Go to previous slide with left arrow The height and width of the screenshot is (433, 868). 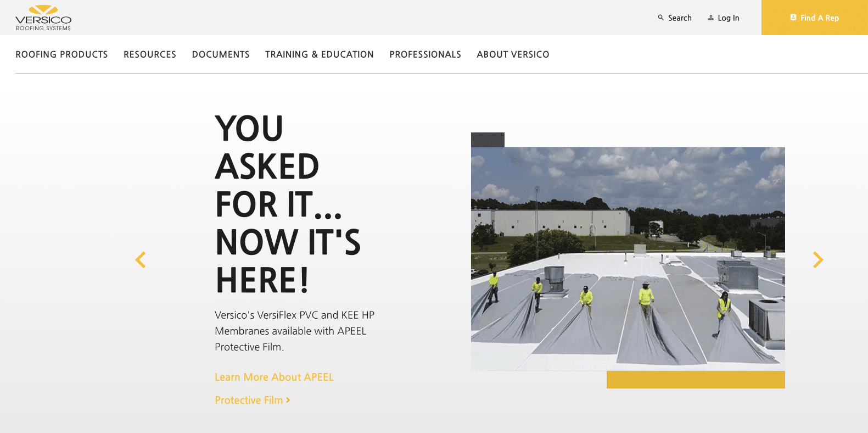(141, 259)
